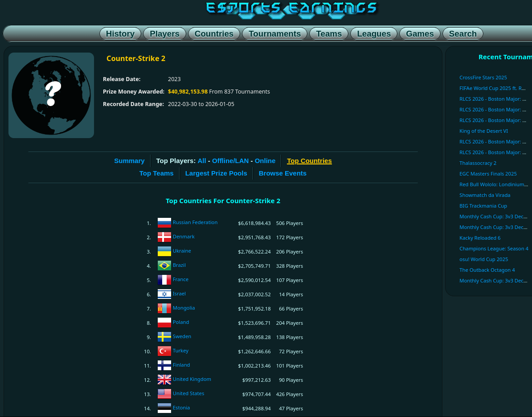532x417 pixels.
Task: Click the United Kingdom flag icon
Action: [164, 379]
